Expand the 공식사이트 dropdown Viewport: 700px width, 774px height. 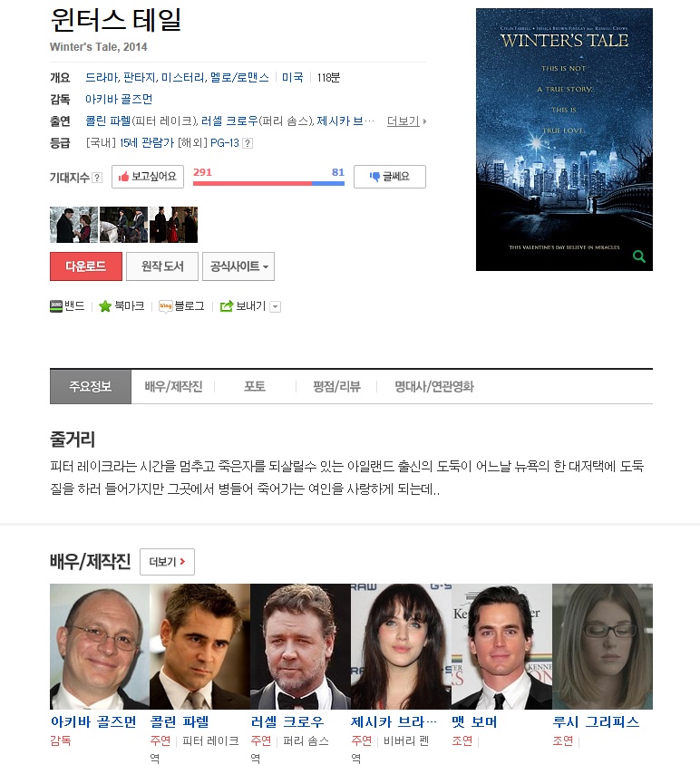click(238, 266)
